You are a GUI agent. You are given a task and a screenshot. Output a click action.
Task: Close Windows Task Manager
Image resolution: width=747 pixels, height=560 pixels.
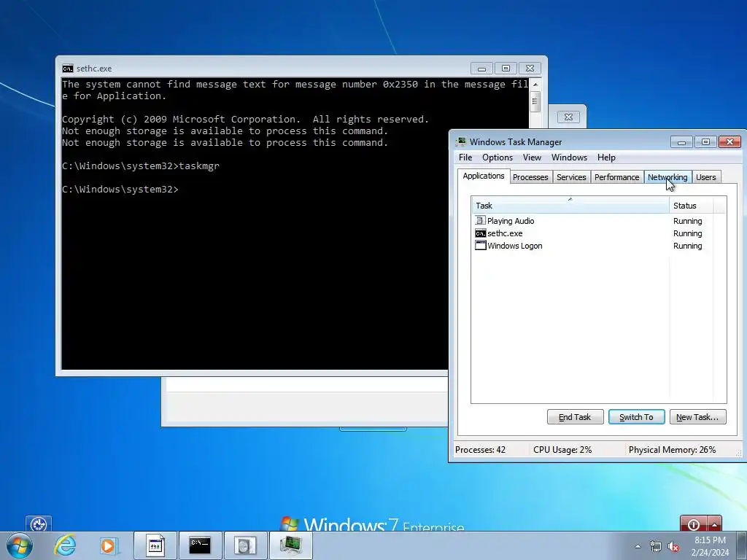tap(729, 142)
